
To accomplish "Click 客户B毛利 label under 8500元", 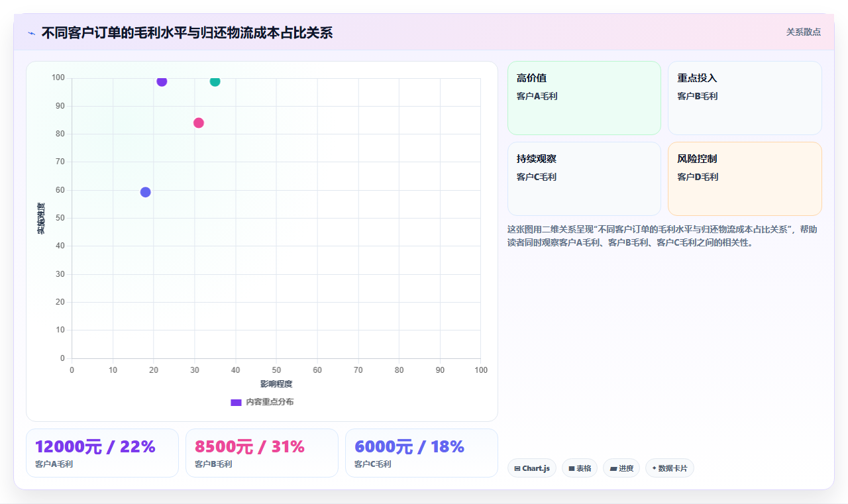I will (213, 464).
